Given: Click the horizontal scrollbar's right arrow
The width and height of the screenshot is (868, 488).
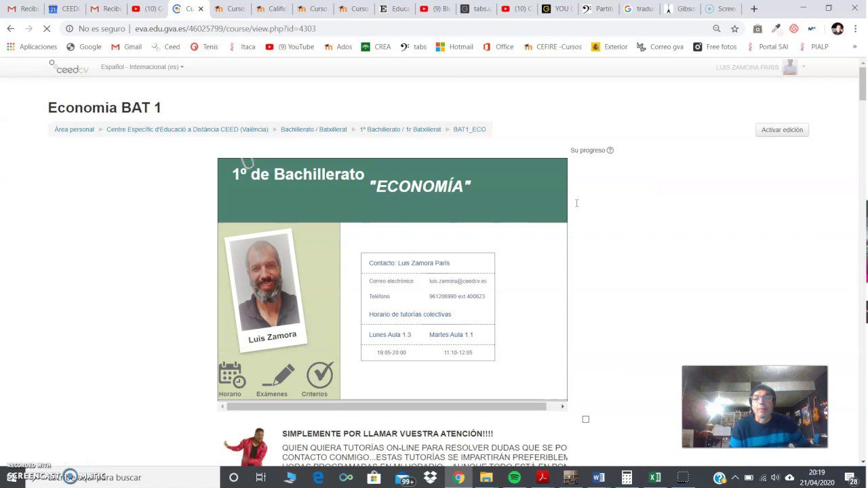Looking at the screenshot, I should (x=562, y=405).
